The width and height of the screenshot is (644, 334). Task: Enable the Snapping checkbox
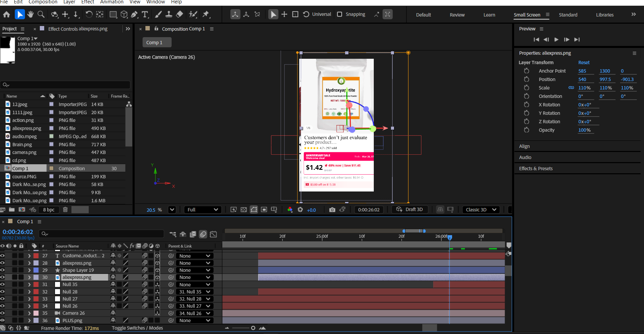coord(340,14)
